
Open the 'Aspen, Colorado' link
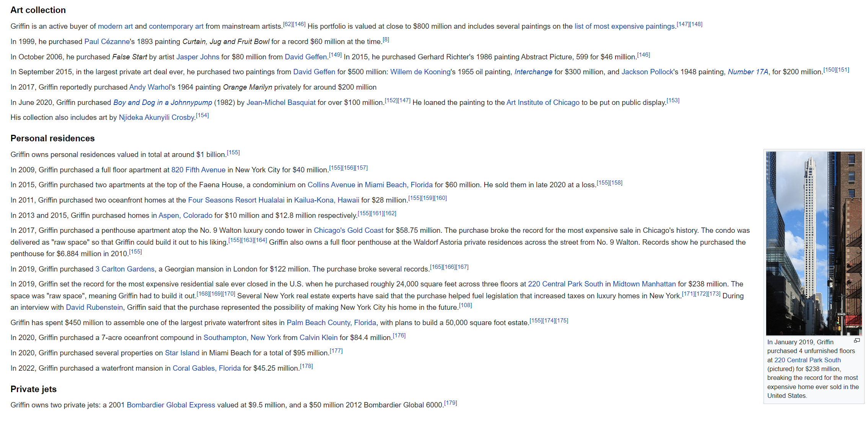pyautogui.click(x=186, y=216)
